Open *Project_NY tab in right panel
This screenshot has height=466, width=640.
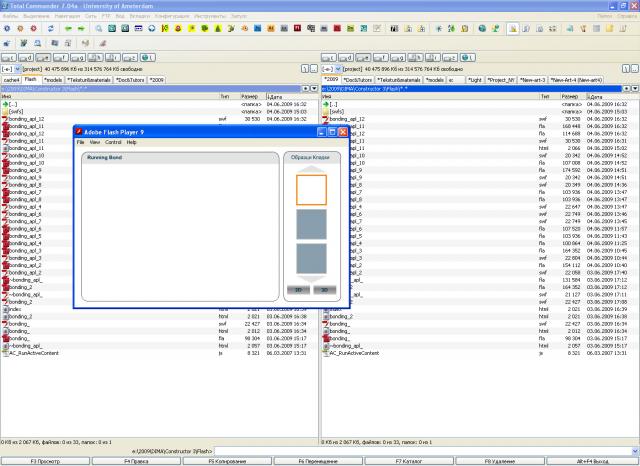501,80
